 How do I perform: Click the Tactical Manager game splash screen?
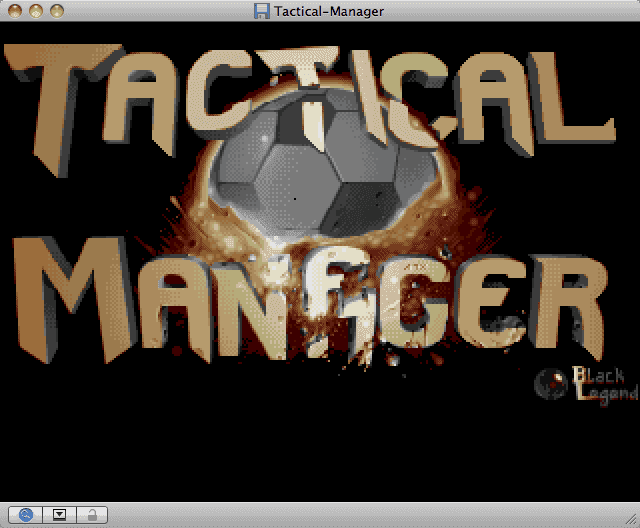coord(320,262)
